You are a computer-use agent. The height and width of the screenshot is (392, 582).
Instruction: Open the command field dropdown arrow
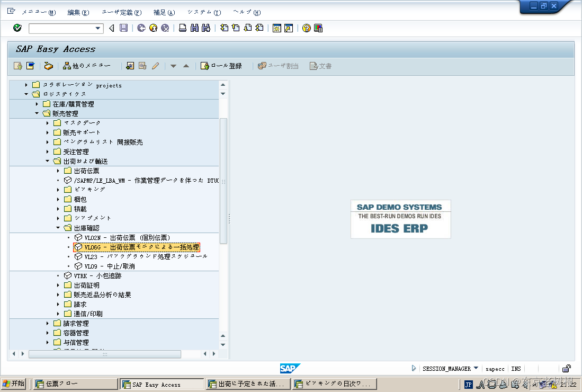click(x=97, y=28)
